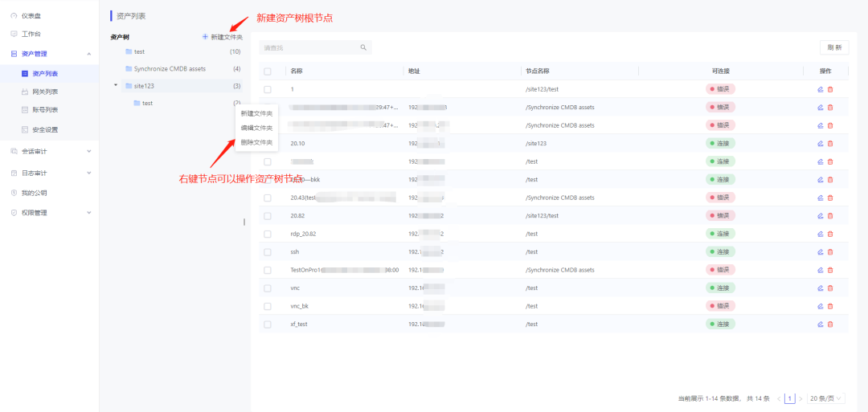
Task: Go to the previous page arrow
Action: (779, 398)
